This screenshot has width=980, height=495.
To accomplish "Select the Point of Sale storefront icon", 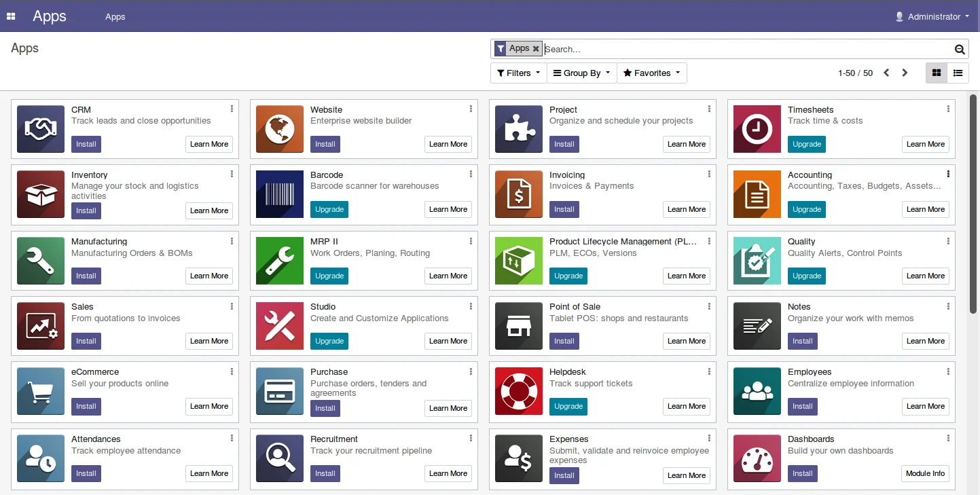I will coord(518,326).
